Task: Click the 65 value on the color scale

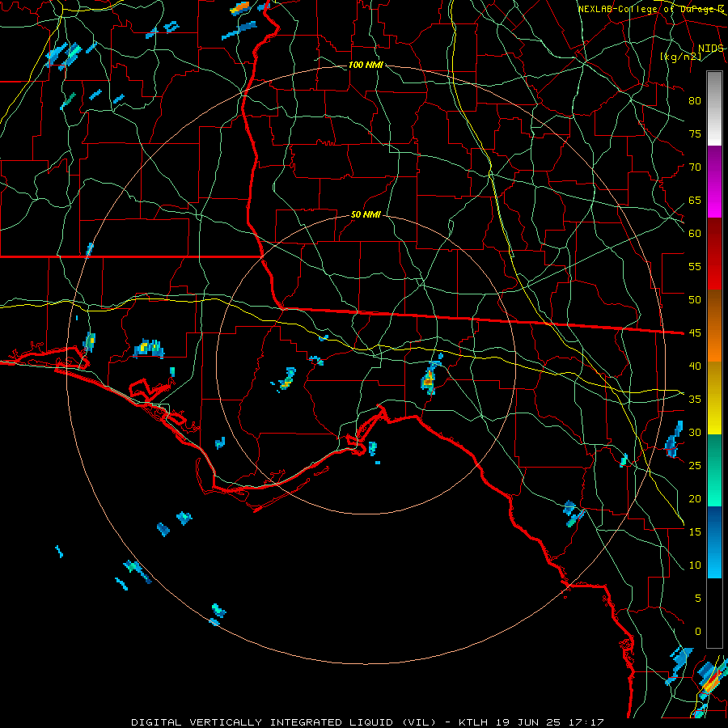Action: click(x=695, y=200)
